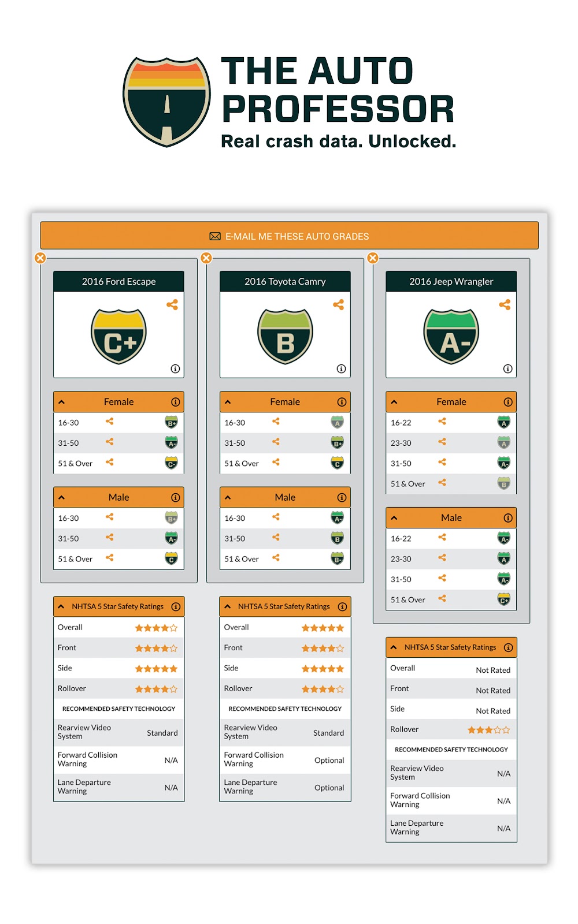
Task: Collapse Toyota Camry NHTSA ratings panel
Action: [228, 606]
